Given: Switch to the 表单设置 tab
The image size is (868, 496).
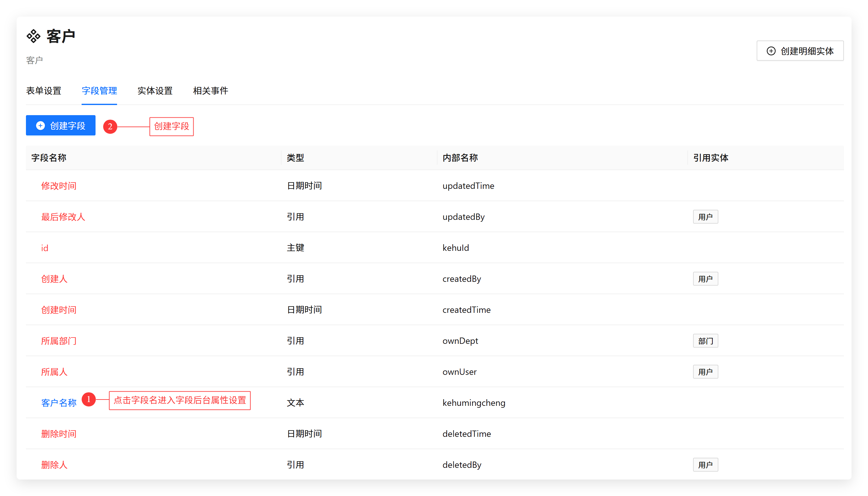Looking at the screenshot, I should click(x=44, y=90).
